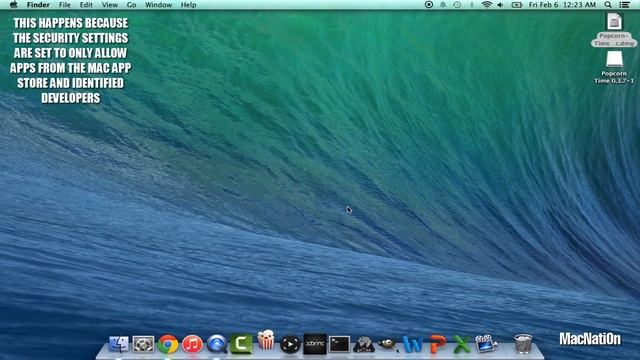This screenshot has height=360, width=640.
Task: Open the View menu
Action: coord(110,5)
